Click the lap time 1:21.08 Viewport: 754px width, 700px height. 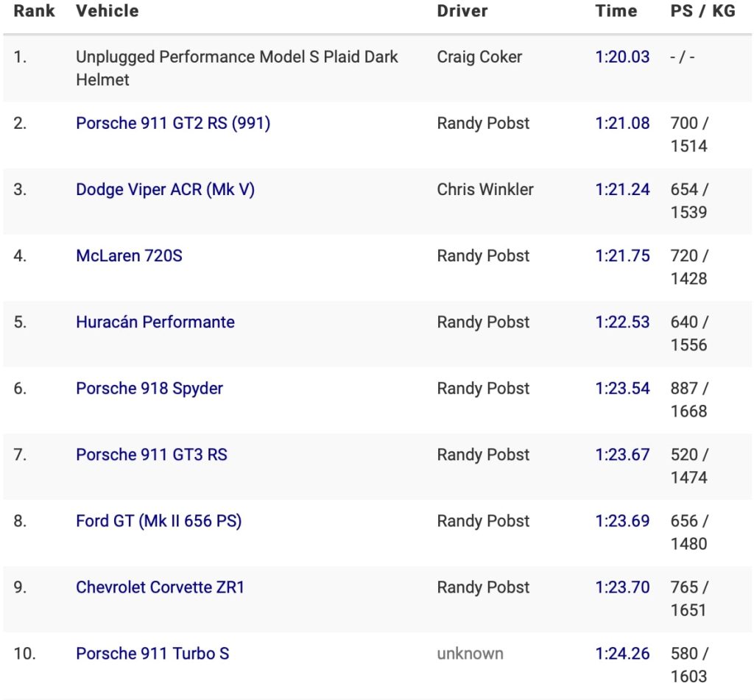click(x=622, y=124)
